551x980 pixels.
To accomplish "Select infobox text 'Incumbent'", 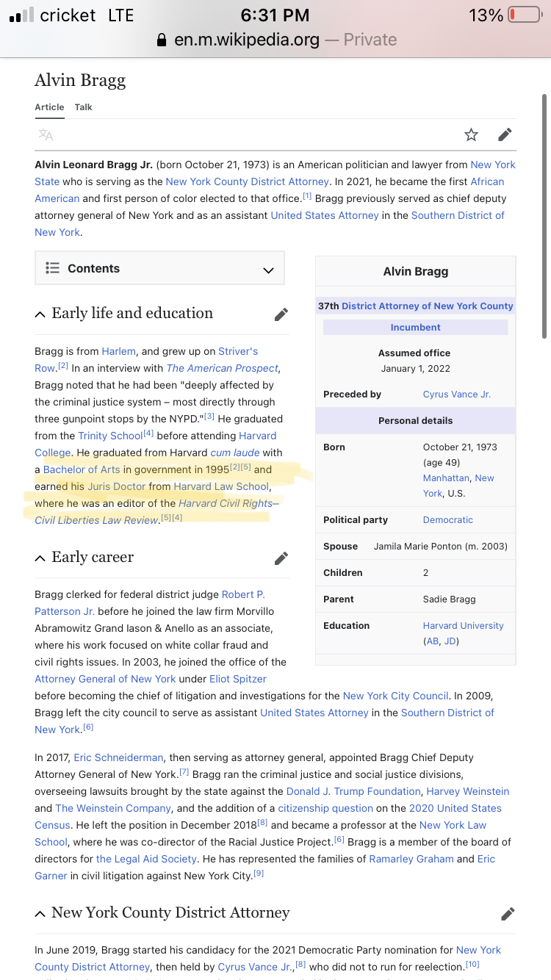I will pos(416,328).
